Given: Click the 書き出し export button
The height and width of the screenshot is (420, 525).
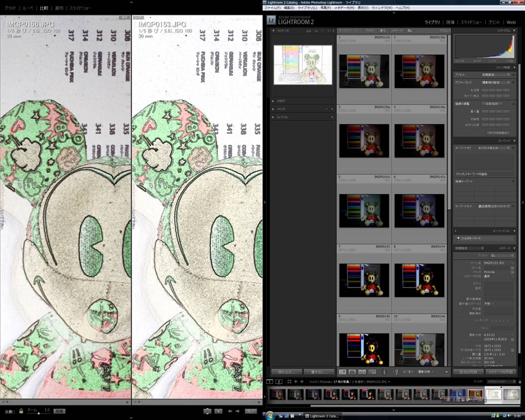Looking at the screenshot, I should click(319, 372).
